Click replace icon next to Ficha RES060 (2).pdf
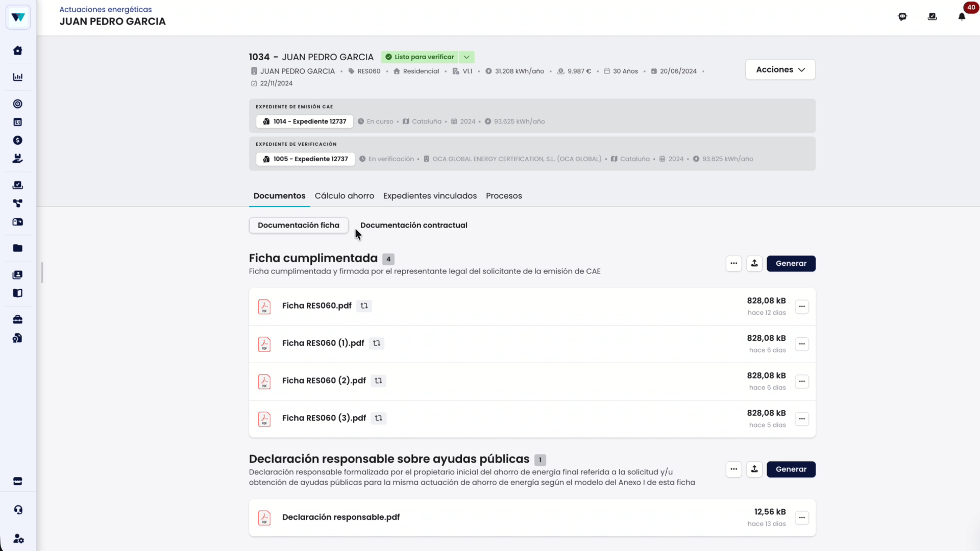 pos(378,381)
